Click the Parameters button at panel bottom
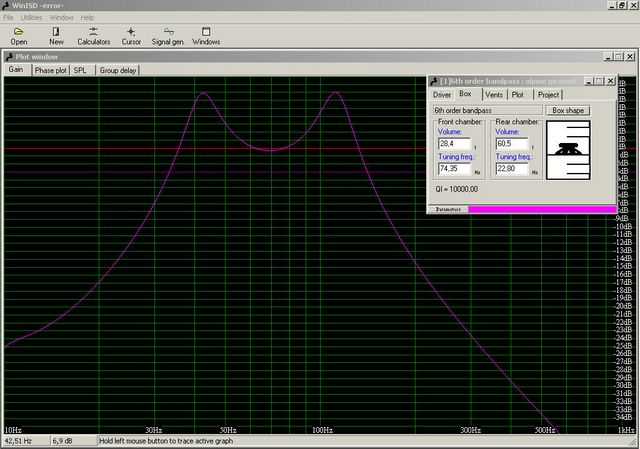640x449 pixels. 448,209
